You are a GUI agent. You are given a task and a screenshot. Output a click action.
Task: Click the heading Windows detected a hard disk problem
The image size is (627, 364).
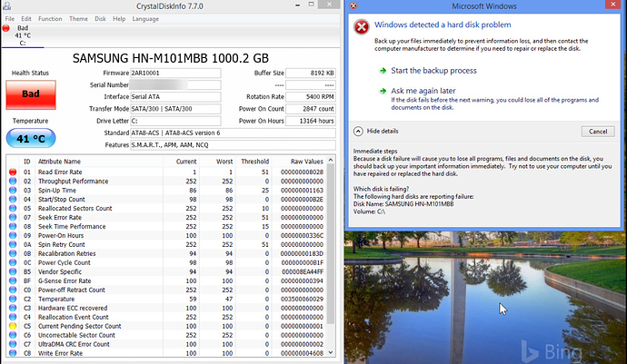pos(443,25)
